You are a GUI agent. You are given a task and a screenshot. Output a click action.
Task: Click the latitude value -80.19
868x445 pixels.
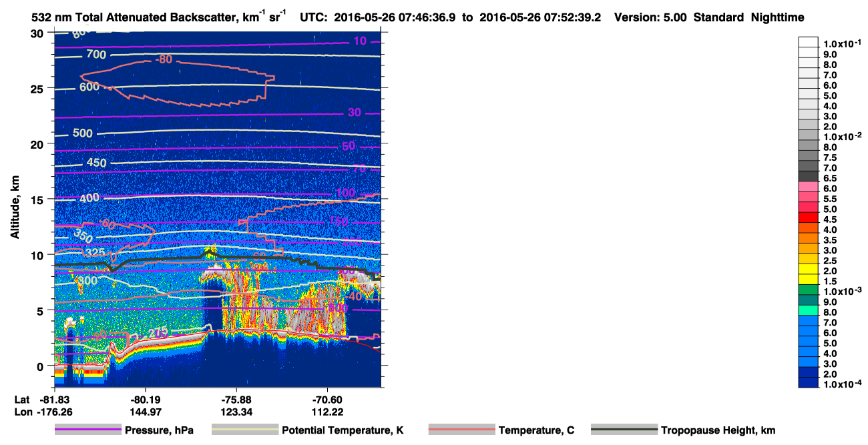[145, 399]
